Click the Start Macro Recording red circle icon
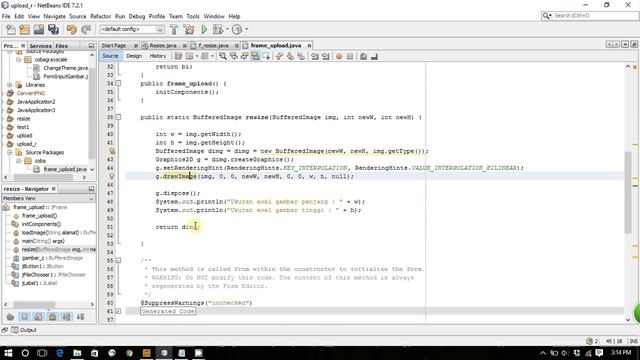Viewport: 640px width, 360px height. 339,56
